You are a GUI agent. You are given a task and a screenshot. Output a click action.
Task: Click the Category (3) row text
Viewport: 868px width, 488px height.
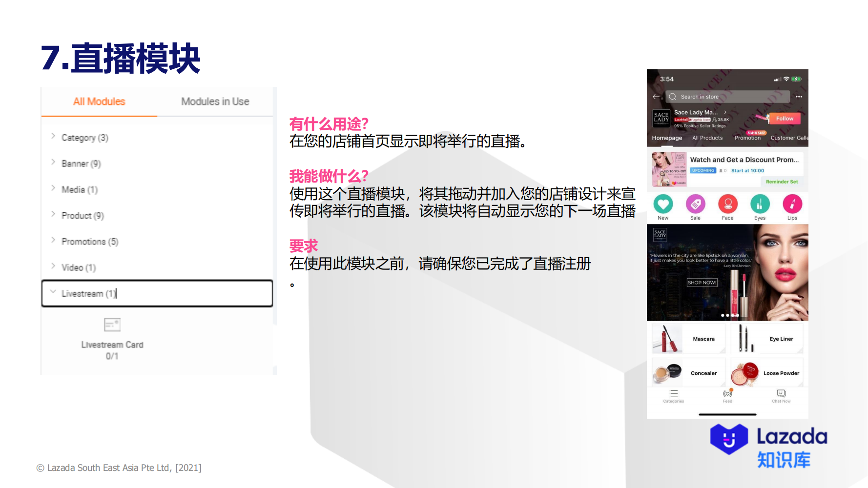pos(85,138)
